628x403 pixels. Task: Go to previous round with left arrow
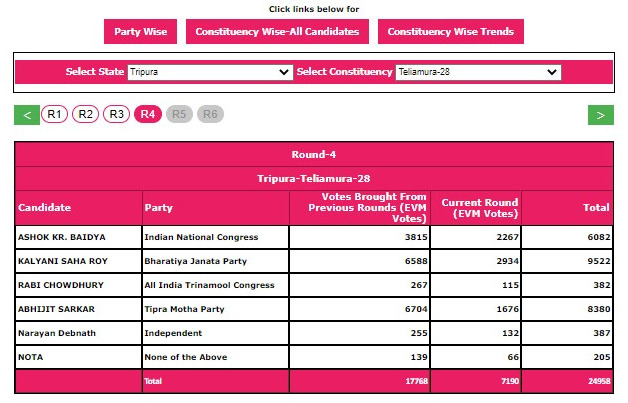click(27, 115)
